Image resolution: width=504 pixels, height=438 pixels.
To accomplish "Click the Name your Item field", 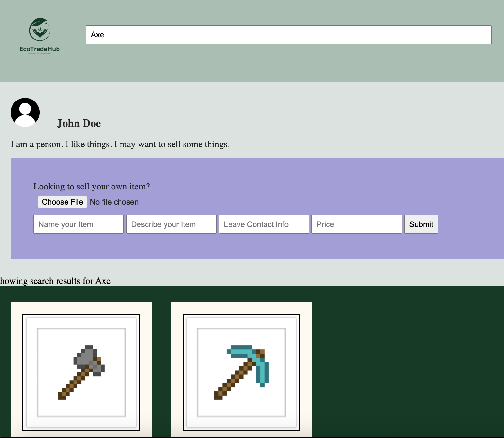I will click(x=78, y=224).
